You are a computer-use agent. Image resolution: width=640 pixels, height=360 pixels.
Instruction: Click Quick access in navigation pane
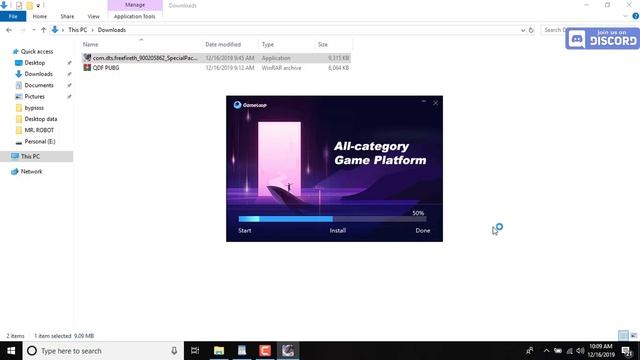pos(37,51)
